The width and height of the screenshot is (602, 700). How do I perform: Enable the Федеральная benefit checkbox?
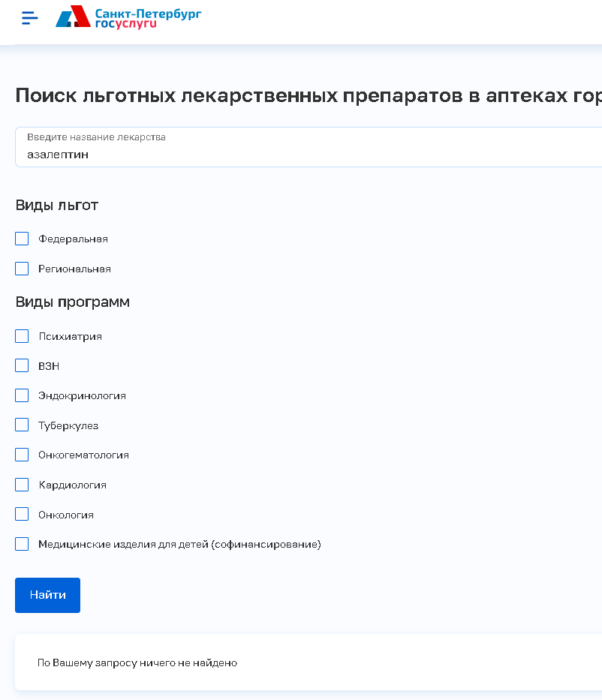click(x=22, y=239)
